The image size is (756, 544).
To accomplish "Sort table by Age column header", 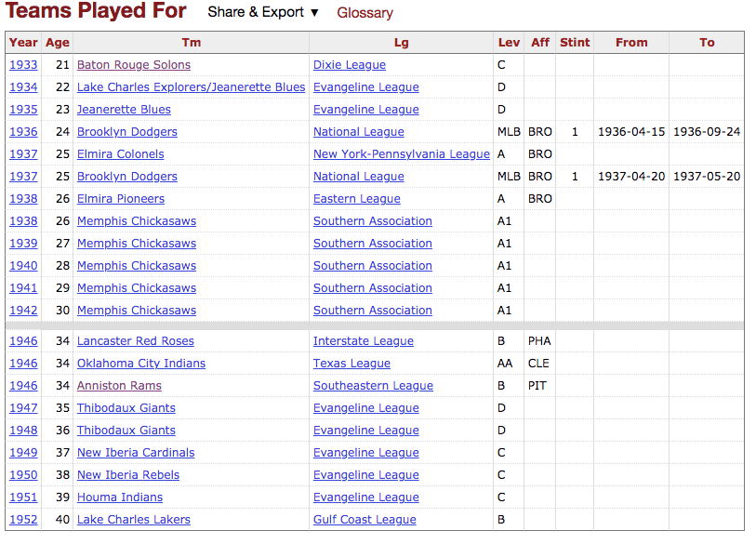I will click(58, 43).
